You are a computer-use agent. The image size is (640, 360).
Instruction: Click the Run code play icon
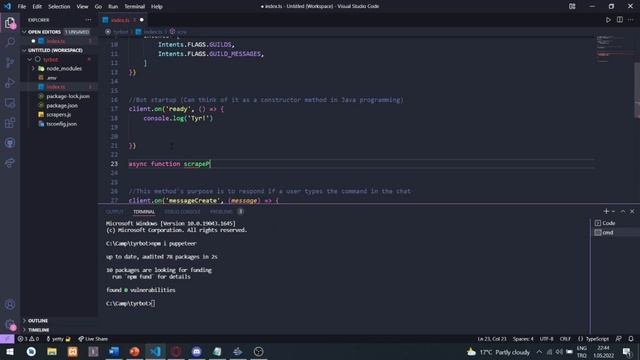tap(608, 20)
